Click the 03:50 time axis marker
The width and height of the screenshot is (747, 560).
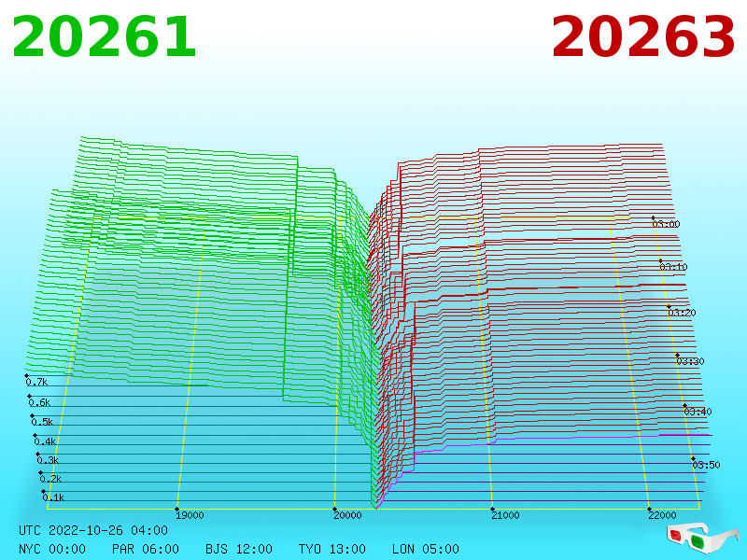[707, 464]
